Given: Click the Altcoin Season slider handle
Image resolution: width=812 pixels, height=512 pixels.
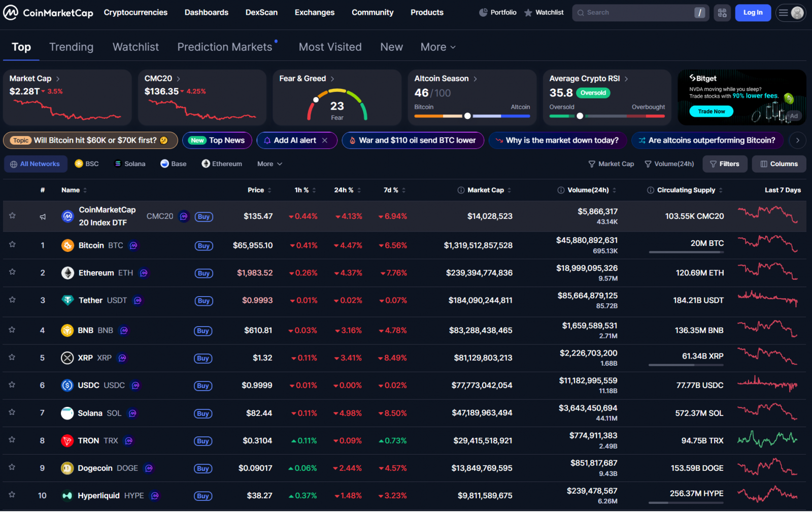Looking at the screenshot, I should click(467, 116).
